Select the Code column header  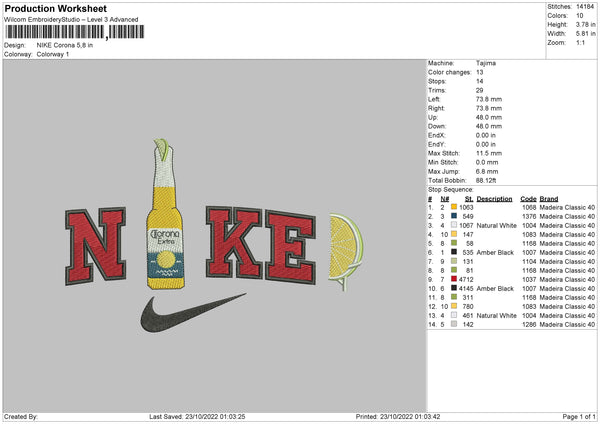pos(528,199)
